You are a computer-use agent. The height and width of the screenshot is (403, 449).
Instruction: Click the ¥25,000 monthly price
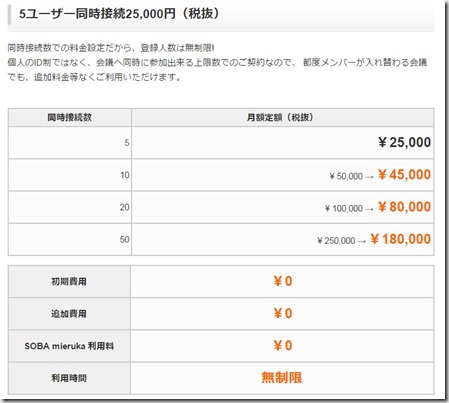(x=404, y=143)
